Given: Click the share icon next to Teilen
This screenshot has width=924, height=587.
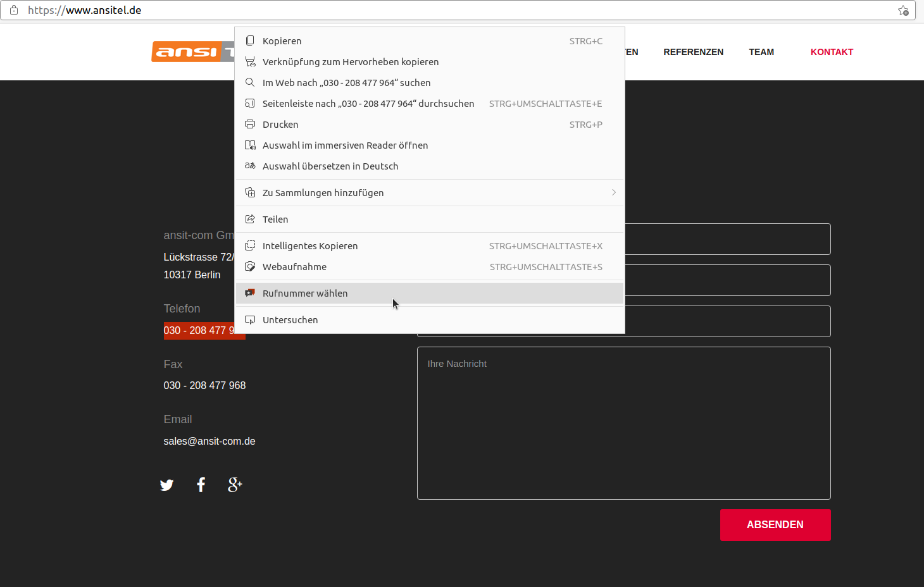Looking at the screenshot, I should 250,219.
